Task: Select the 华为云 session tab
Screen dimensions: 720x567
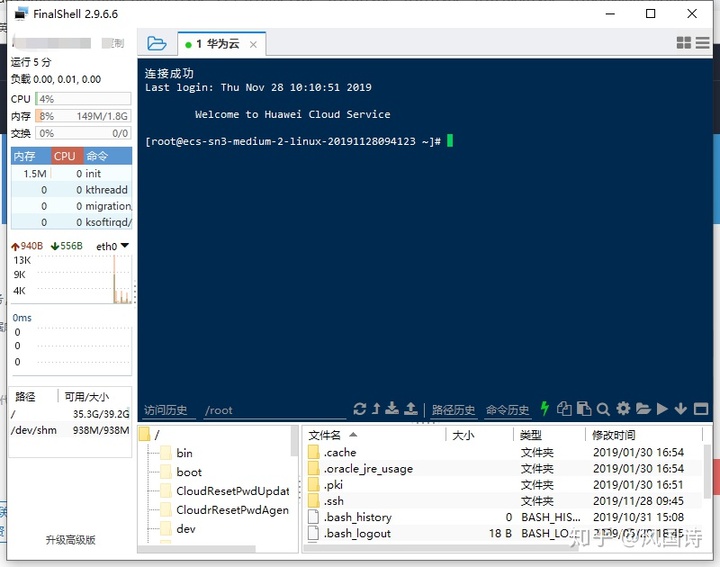Action: [221, 44]
